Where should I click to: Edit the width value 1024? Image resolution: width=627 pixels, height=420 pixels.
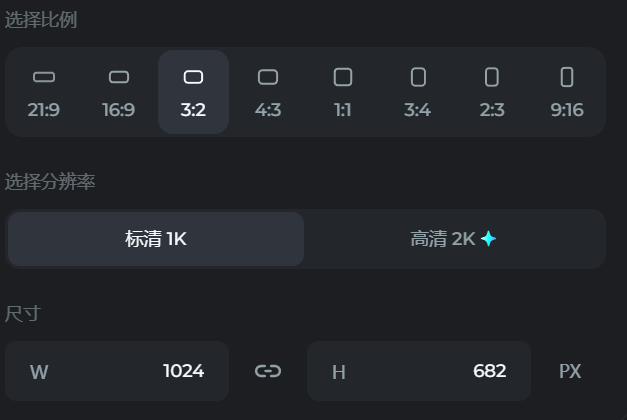[183, 371]
